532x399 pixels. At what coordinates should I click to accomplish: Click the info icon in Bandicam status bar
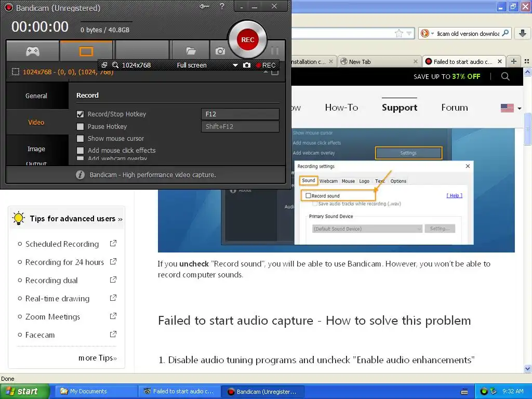[x=80, y=175]
